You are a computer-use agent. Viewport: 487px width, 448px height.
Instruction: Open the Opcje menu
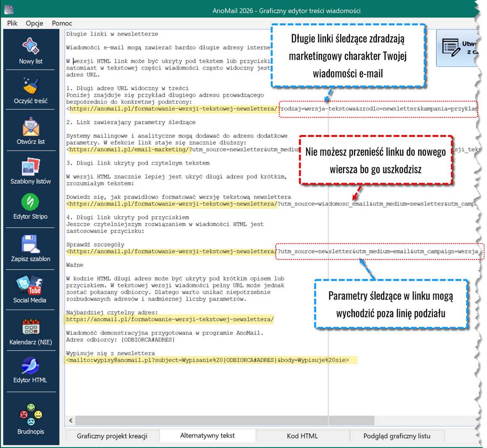pos(35,23)
